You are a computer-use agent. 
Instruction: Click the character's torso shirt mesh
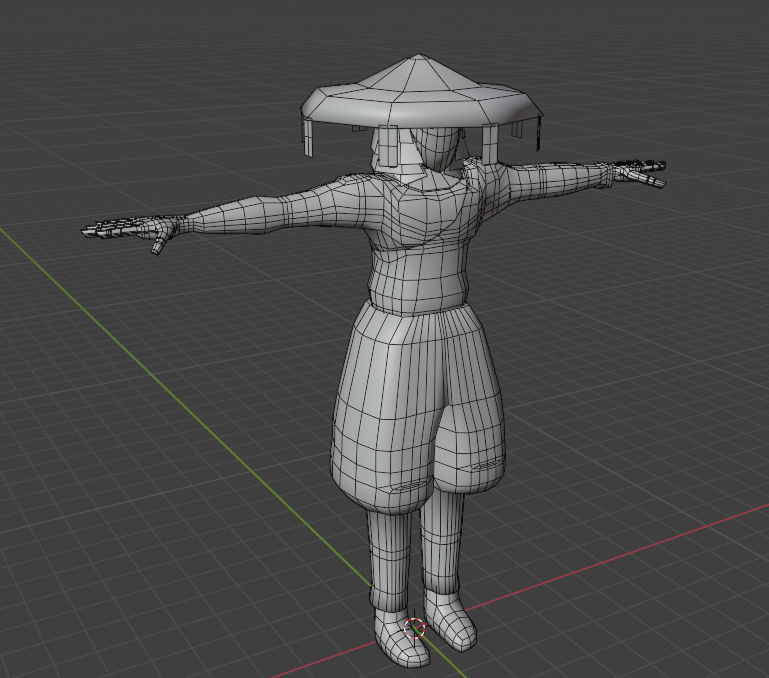pos(421,240)
